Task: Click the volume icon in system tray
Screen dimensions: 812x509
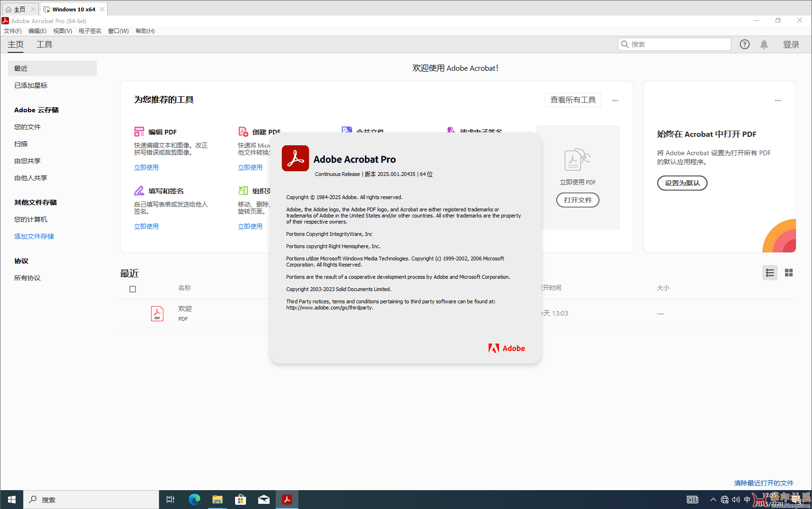Action: (736, 500)
